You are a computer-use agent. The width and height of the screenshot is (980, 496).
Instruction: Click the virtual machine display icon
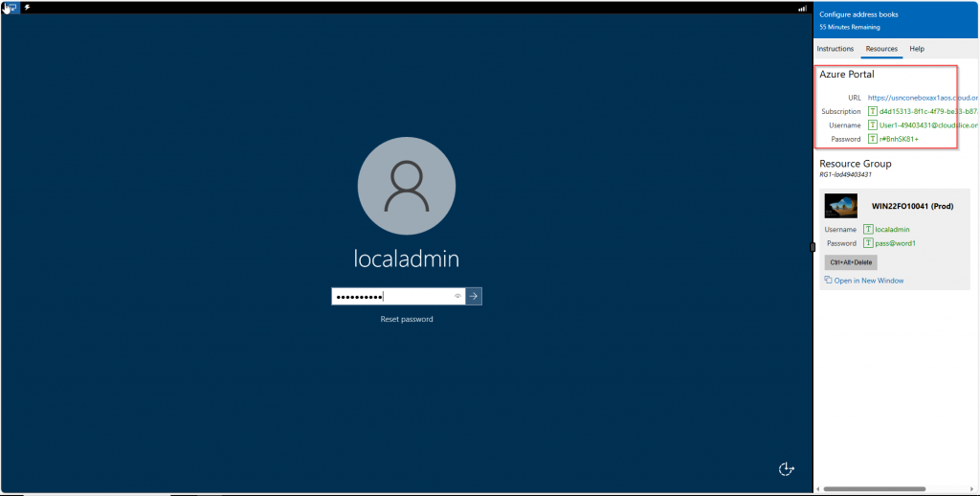[x=11, y=7]
